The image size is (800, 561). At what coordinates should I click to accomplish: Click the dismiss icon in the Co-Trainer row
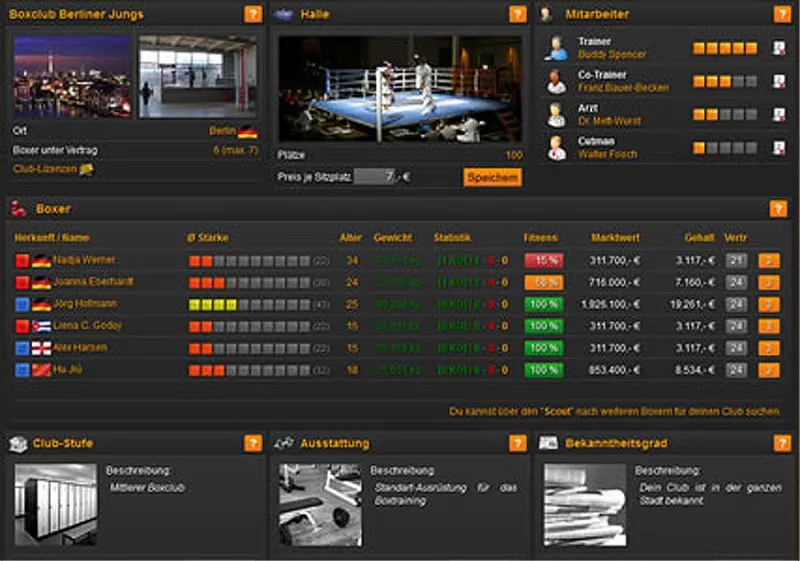(x=779, y=82)
